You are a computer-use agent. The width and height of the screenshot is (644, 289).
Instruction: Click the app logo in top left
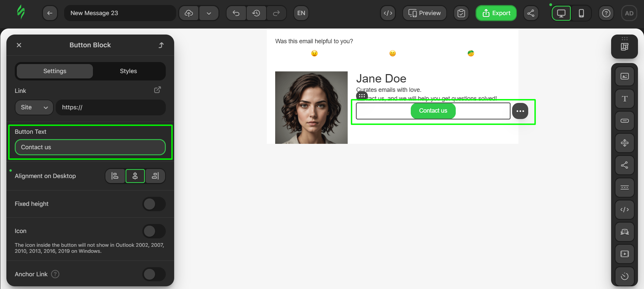[21, 12]
